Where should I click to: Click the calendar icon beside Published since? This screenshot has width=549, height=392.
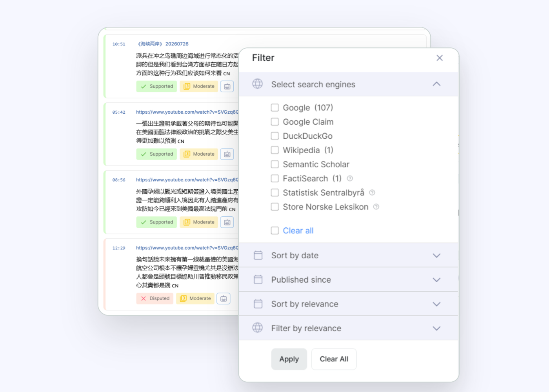[x=258, y=279]
